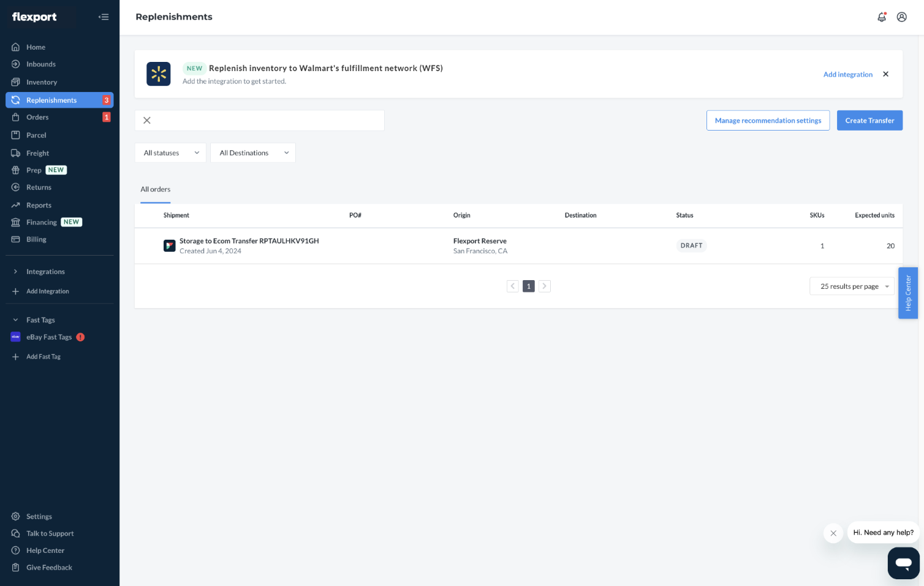
Task: Click the Add integration link
Action: pos(847,75)
